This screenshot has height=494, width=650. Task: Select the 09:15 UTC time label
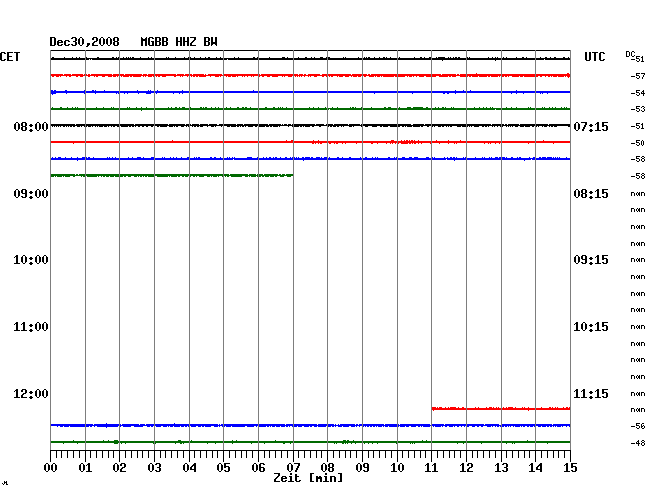coord(591,260)
